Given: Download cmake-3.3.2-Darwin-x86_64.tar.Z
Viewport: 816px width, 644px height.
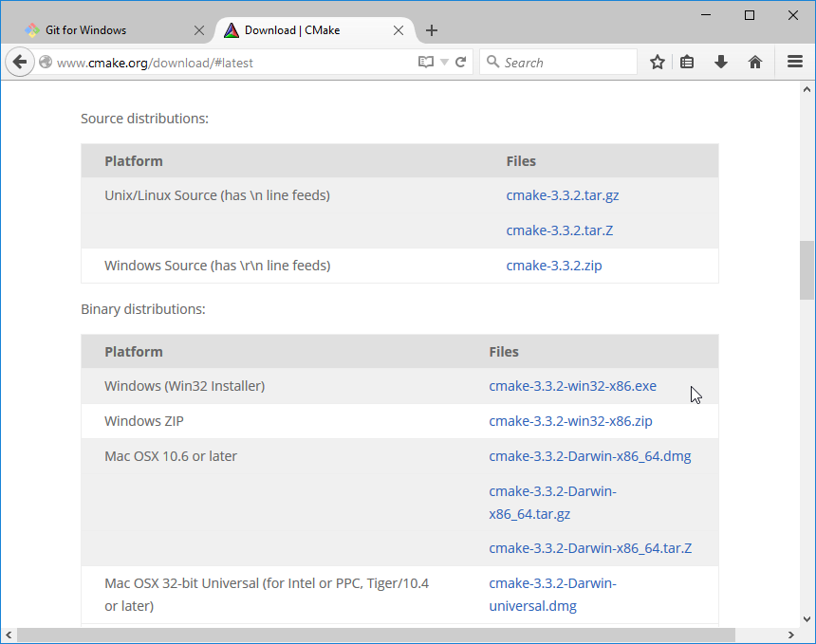Looking at the screenshot, I should (x=590, y=548).
